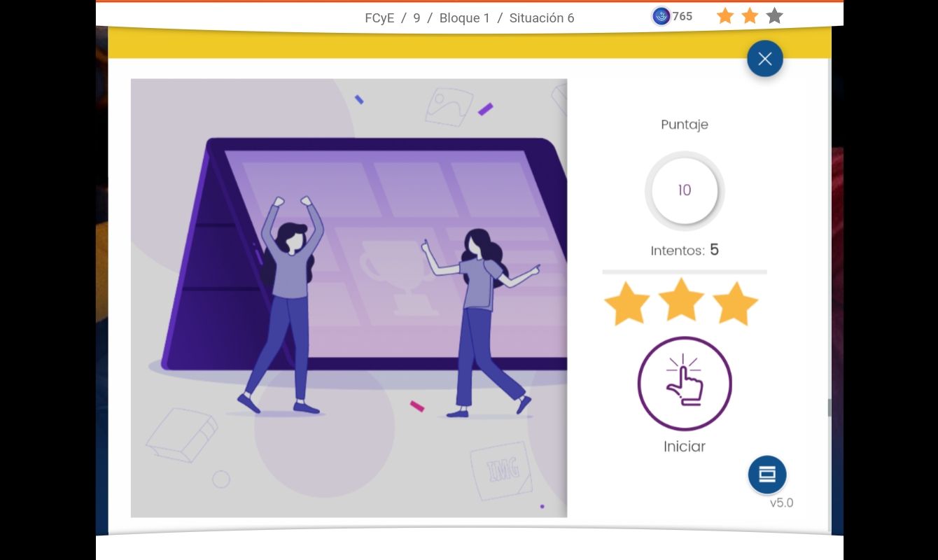Click the blue coin icon beside 765
Viewport: 938px width, 560px height.
pyautogui.click(x=661, y=16)
